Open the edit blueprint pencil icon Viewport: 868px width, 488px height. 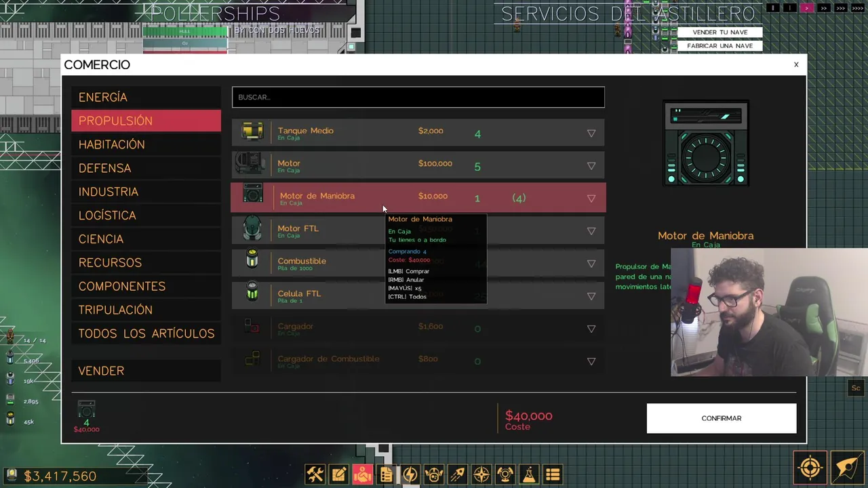click(x=338, y=474)
